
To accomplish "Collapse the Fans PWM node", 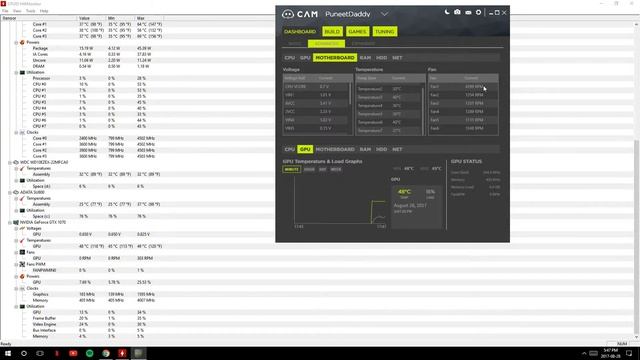I will (x=16, y=264).
